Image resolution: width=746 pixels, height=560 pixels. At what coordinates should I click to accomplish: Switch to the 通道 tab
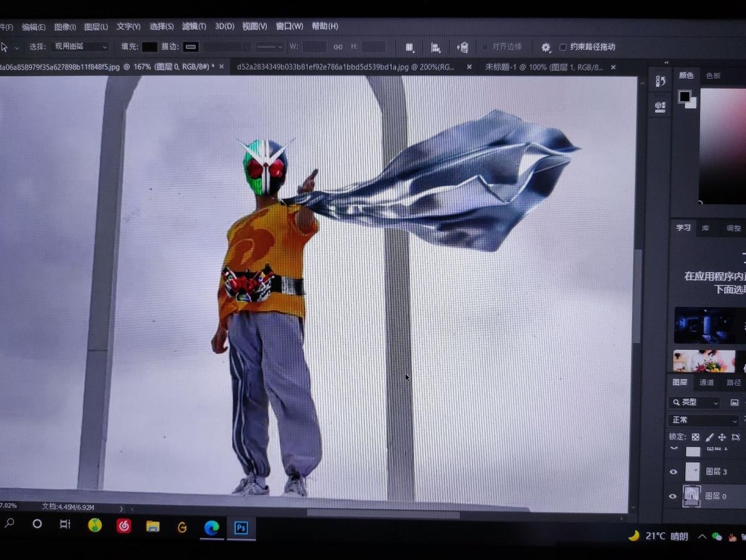tap(706, 383)
